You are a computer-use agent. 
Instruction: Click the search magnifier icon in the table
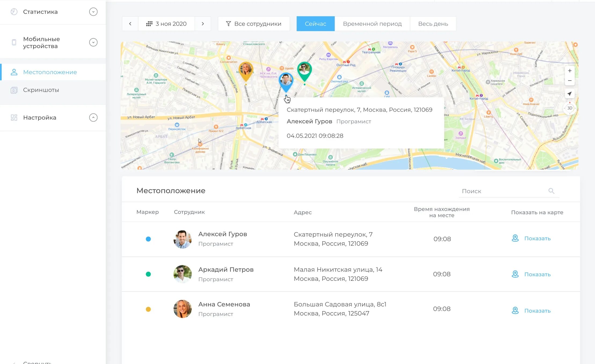click(x=551, y=191)
